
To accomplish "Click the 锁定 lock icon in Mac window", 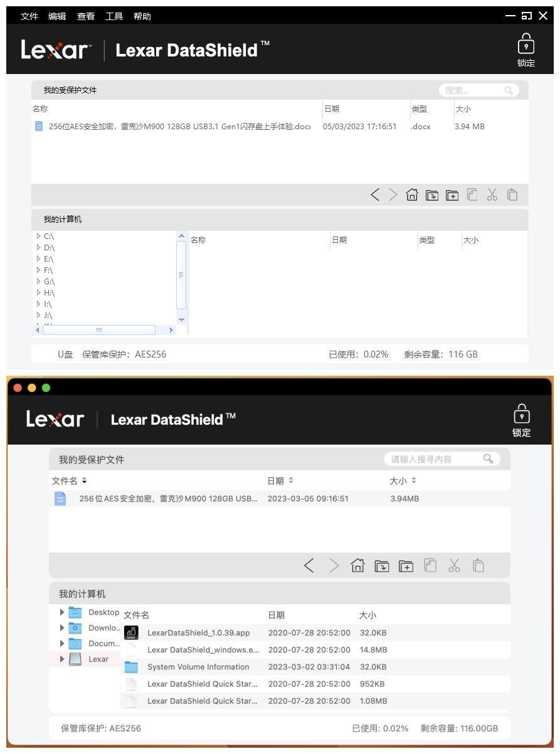I will [x=522, y=420].
